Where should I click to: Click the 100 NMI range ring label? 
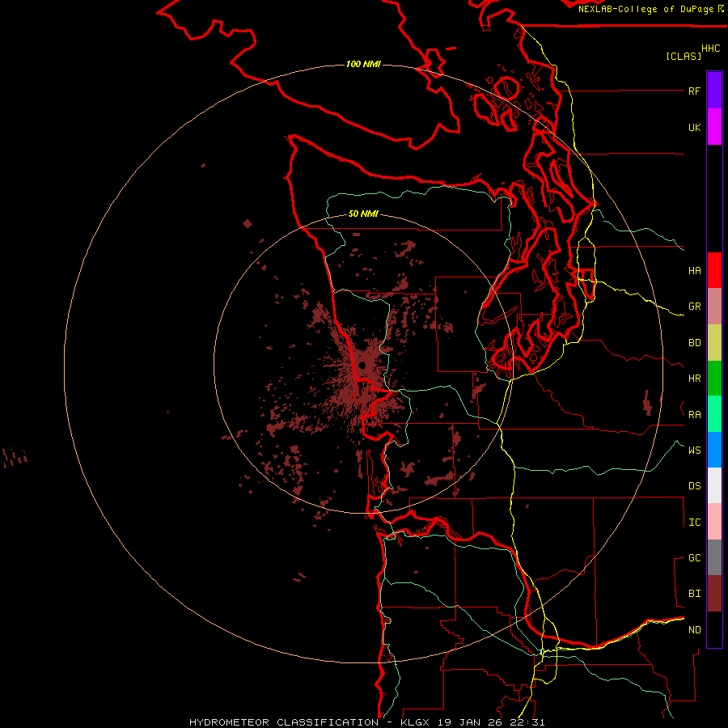(x=363, y=64)
